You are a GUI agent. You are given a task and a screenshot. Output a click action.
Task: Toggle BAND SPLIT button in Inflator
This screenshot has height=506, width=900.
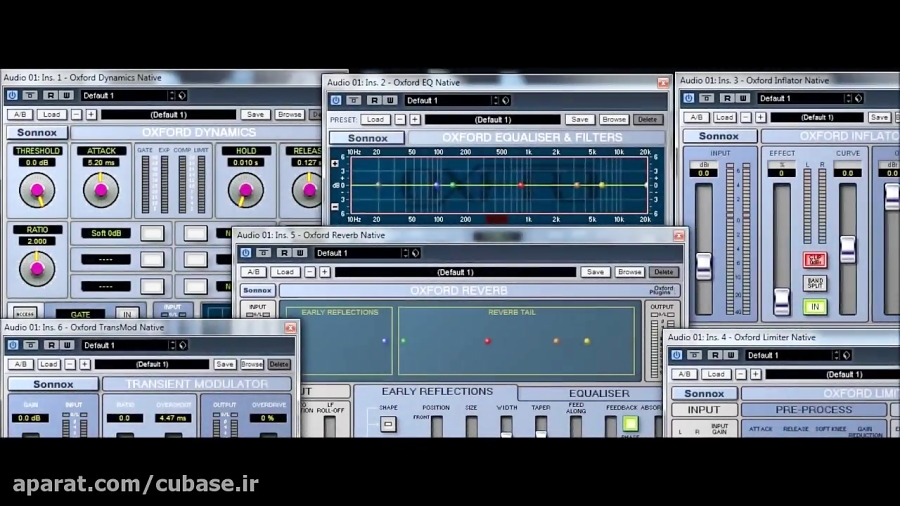(814, 283)
